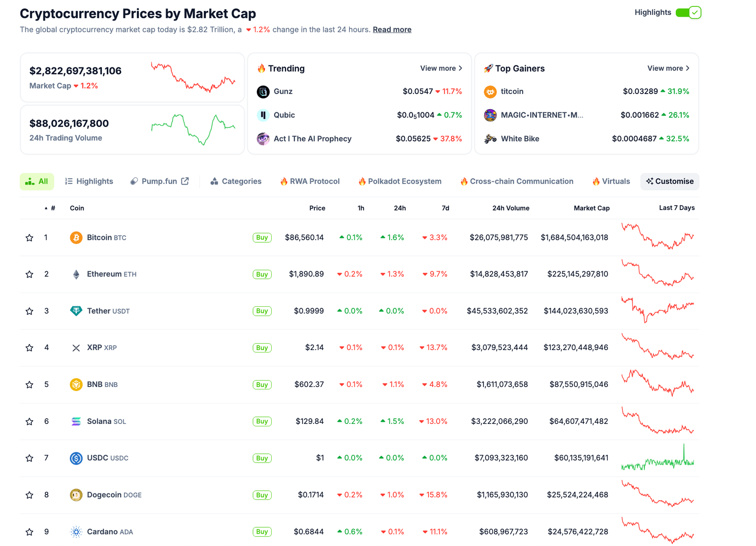Switch to the Highlights tab
The width and height of the screenshot is (756, 546).
89,181
